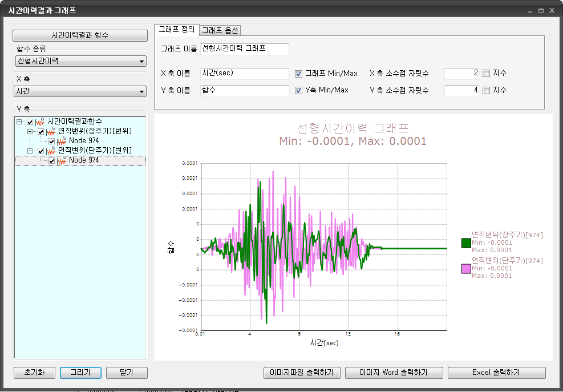Click the icon of highlighted Node 974 under 연직변위(단주기)
Image resolution: width=563 pixels, height=392 pixels.
(62, 161)
